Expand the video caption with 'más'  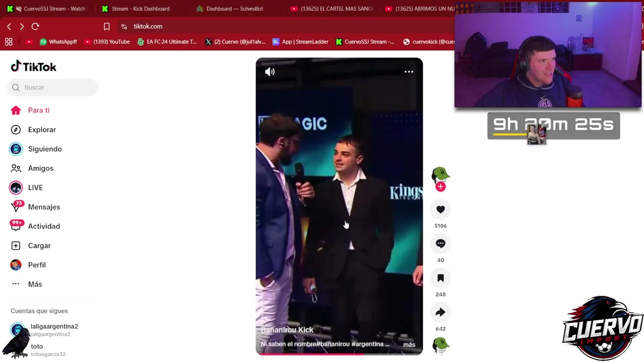[409, 344]
